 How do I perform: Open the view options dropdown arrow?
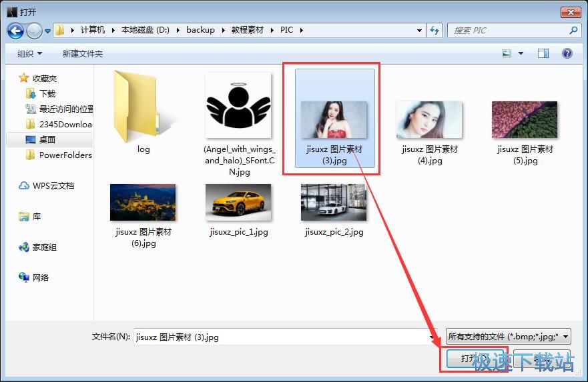tap(521, 53)
